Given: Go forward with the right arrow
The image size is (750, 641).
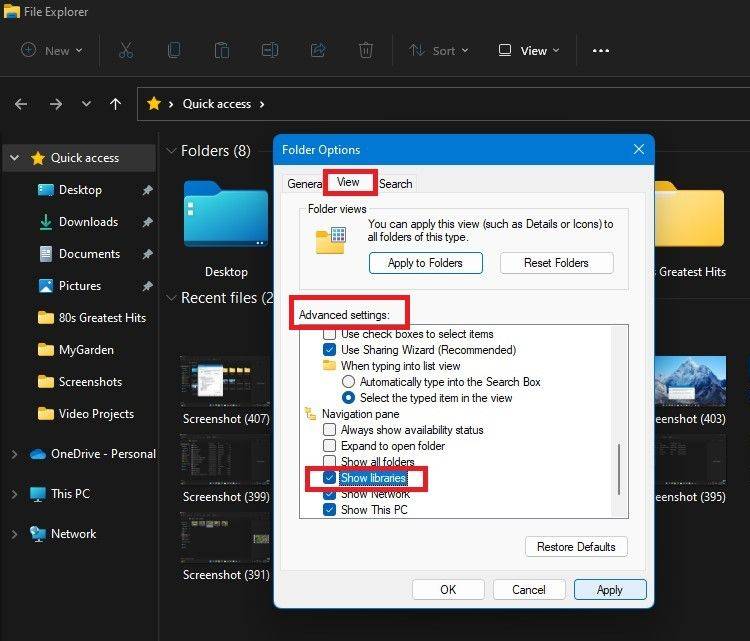Looking at the screenshot, I should point(56,104).
